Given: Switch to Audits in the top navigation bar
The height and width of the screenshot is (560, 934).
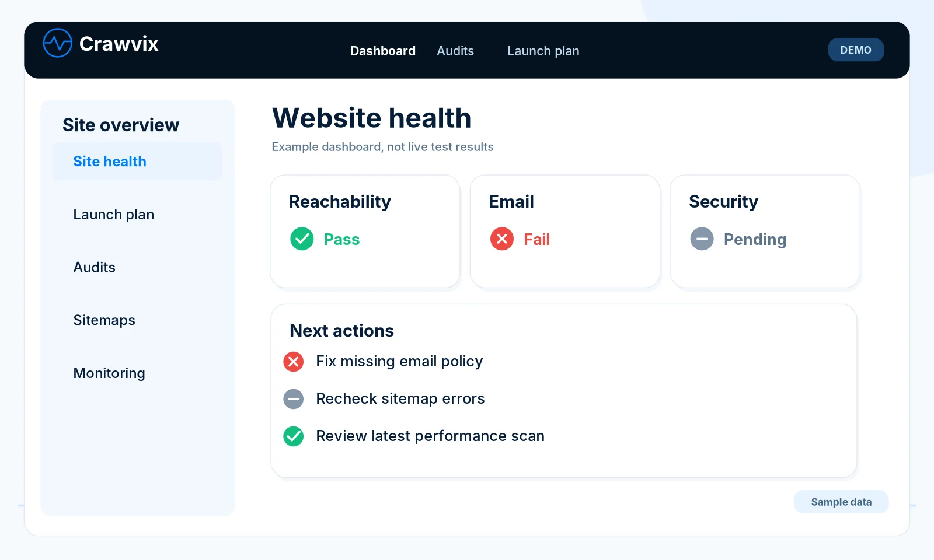Looking at the screenshot, I should (455, 51).
